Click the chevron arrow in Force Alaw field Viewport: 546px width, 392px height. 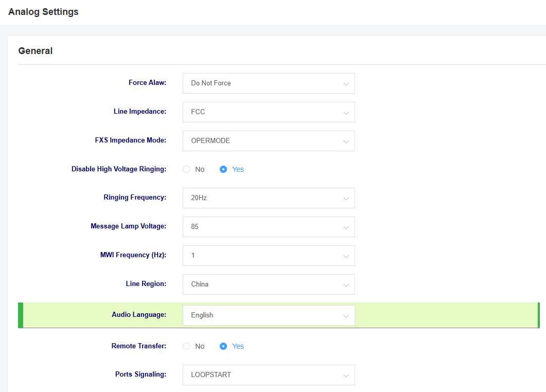point(346,84)
